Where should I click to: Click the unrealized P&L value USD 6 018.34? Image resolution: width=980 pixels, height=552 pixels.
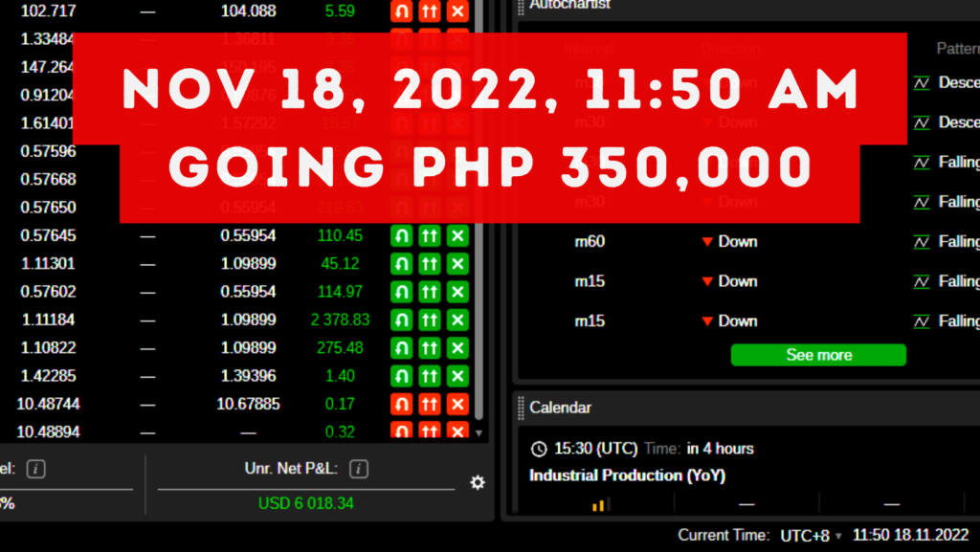pos(306,503)
